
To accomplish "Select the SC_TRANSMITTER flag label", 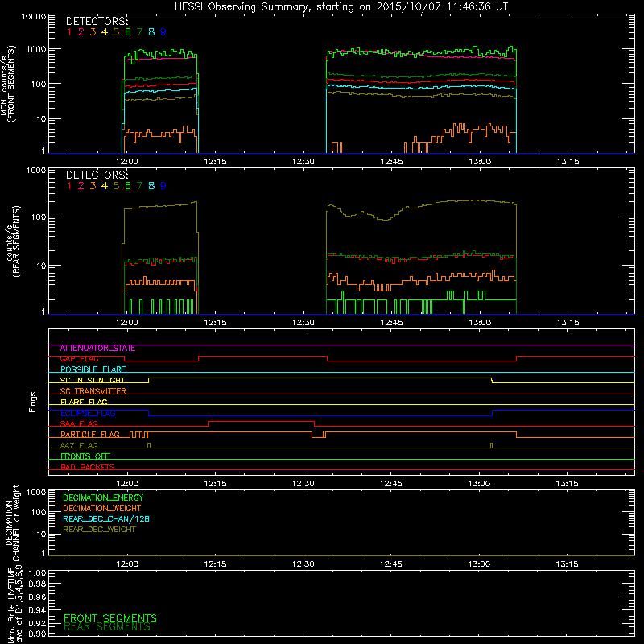I will 93,391.
